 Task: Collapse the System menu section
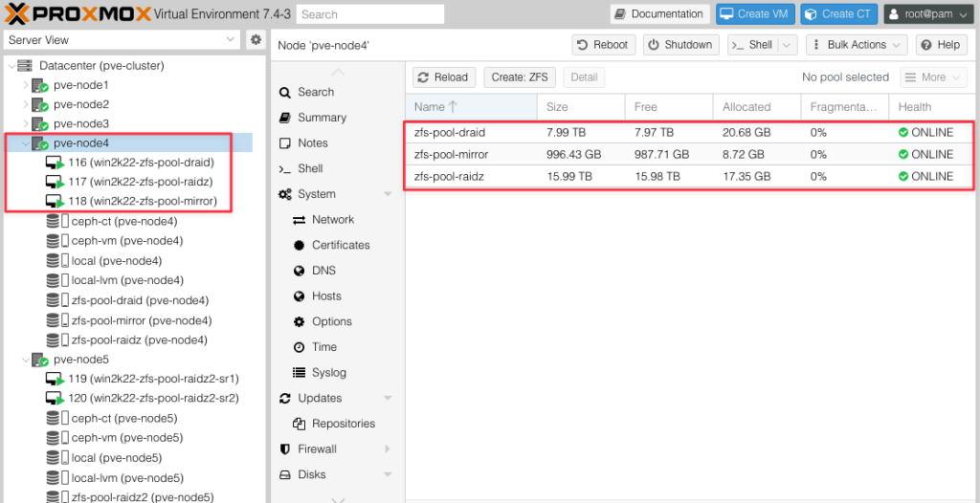[388, 194]
